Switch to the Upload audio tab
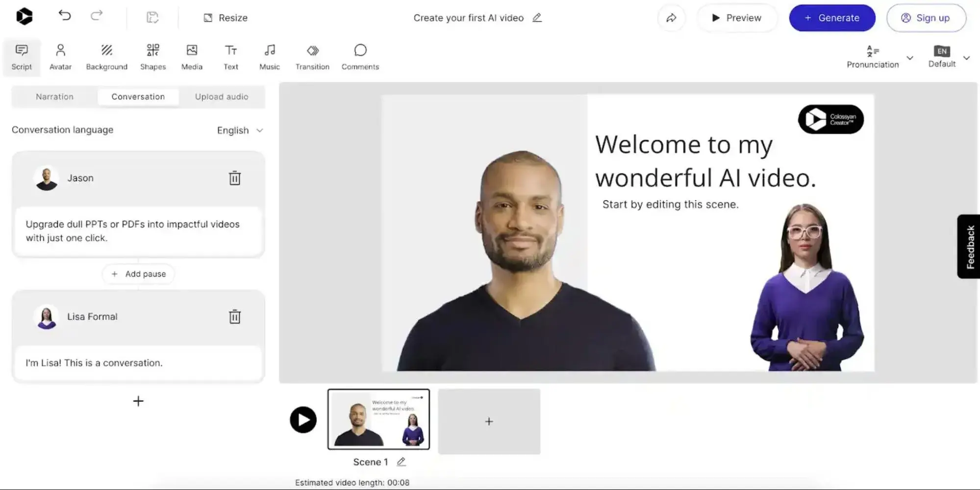The height and width of the screenshot is (490, 980). (222, 97)
